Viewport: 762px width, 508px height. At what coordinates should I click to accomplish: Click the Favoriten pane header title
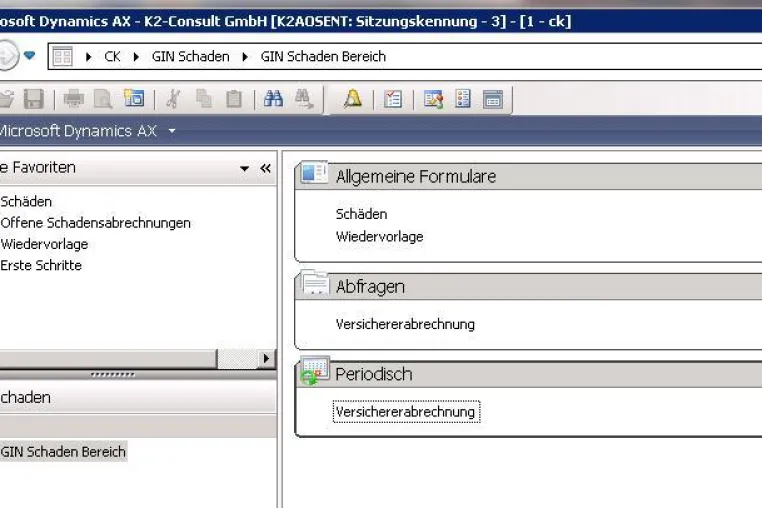[38, 168]
